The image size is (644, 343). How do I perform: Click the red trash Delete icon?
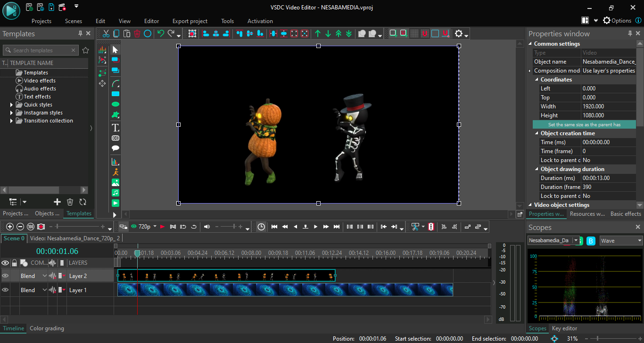137,33
